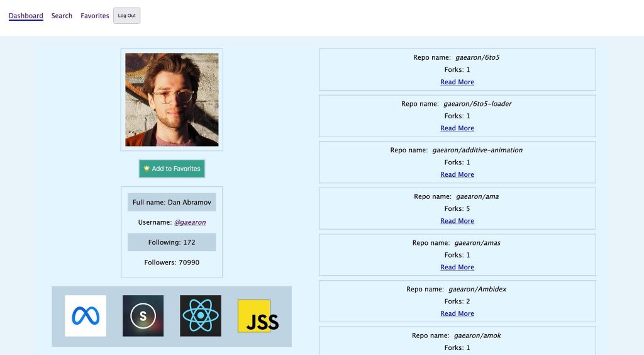Image resolution: width=644 pixels, height=355 pixels.
Task: Click 'Forks: 5' under gaearon/ama
Action: pyautogui.click(x=457, y=209)
